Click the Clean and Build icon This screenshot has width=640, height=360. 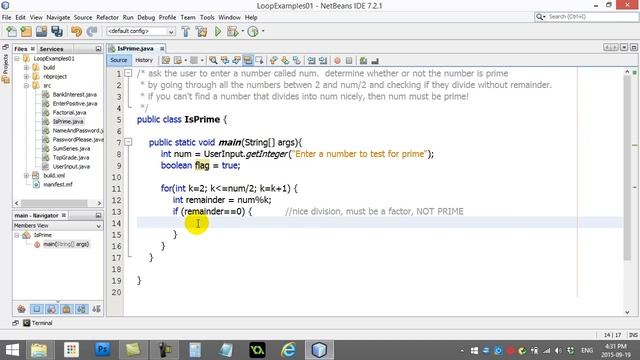pos(201,31)
